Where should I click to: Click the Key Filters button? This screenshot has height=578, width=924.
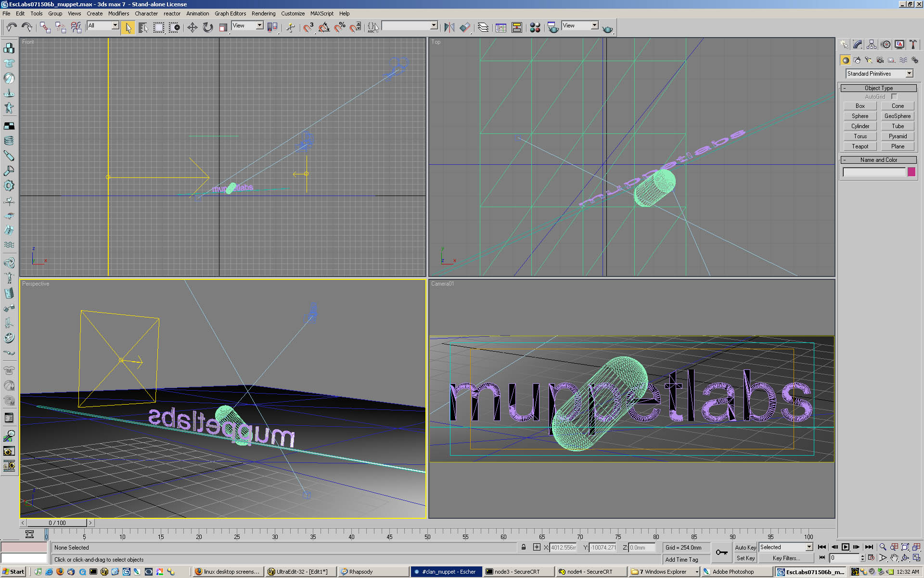(x=786, y=558)
